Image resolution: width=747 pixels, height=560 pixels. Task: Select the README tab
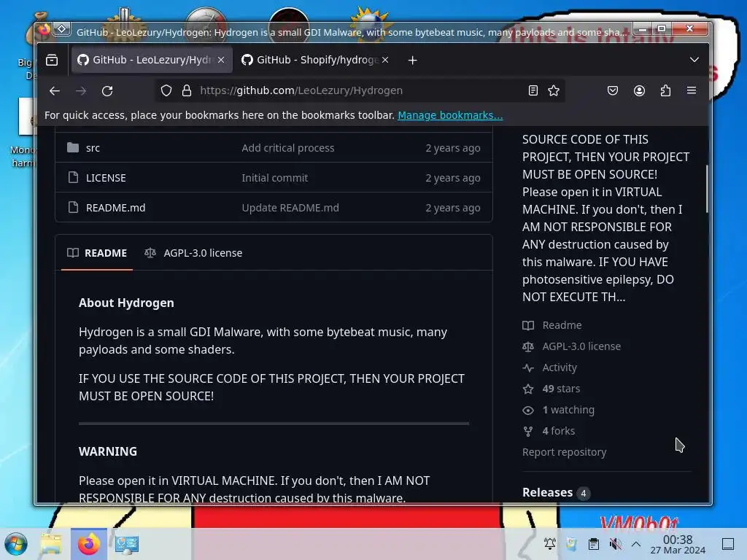pyautogui.click(x=97, y=253)
